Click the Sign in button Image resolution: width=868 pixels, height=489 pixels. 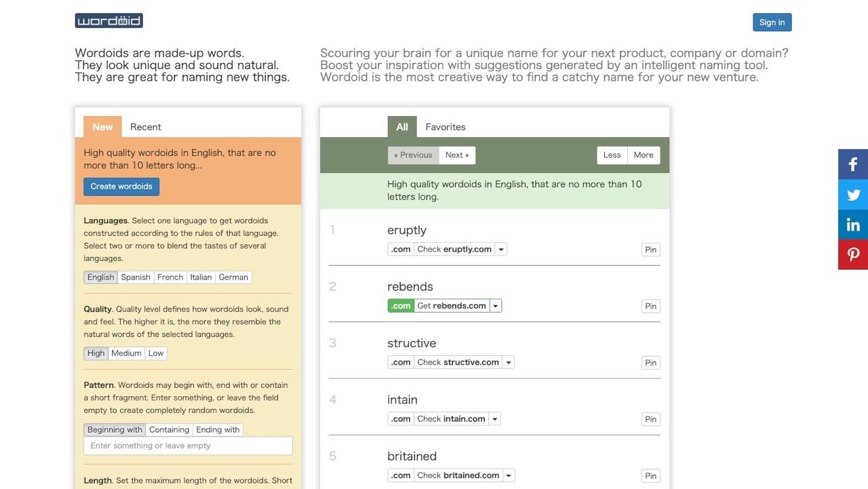(x=772, y=22)
